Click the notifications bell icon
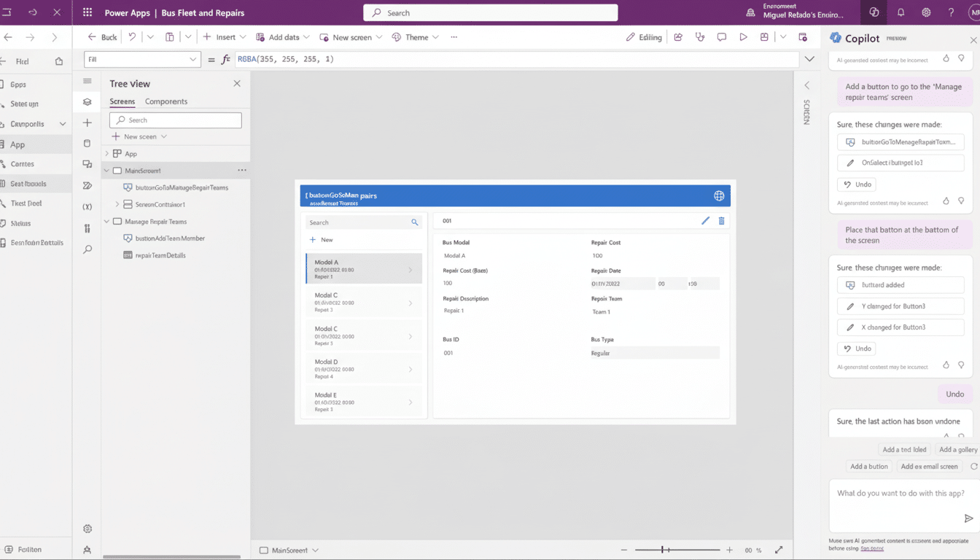 (x=901, y=12)
